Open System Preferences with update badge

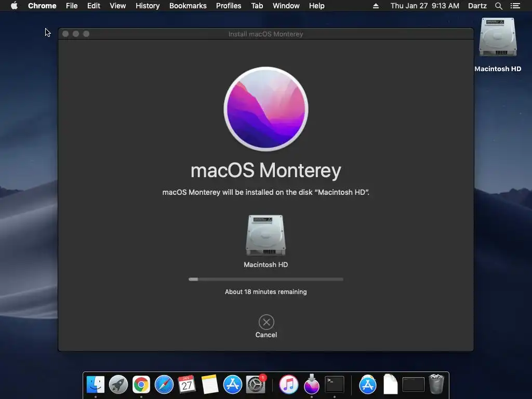(256, 384)
